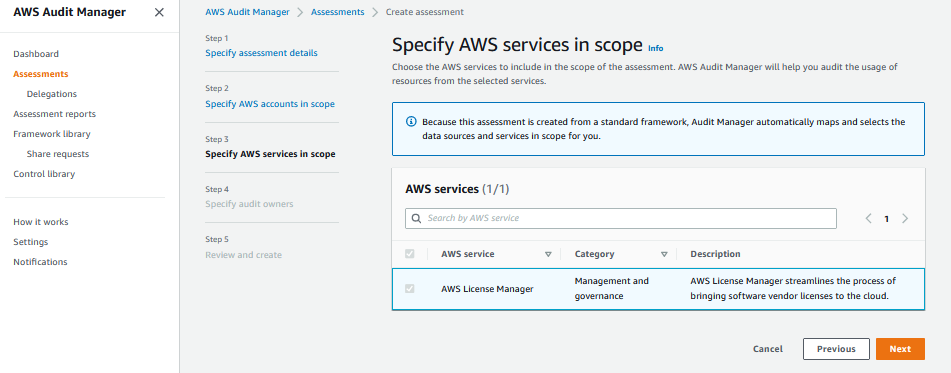Click the info circle icon in blue banner

(411, 121)
